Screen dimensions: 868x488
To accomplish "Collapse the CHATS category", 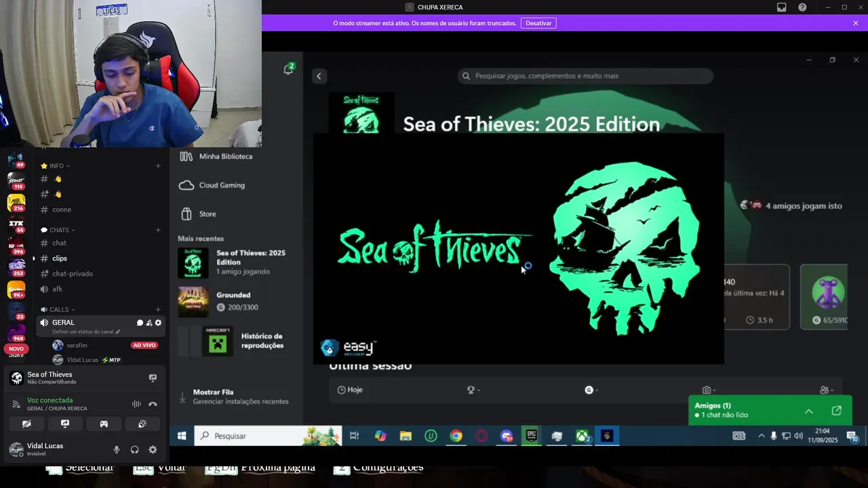I will (58, 230).
